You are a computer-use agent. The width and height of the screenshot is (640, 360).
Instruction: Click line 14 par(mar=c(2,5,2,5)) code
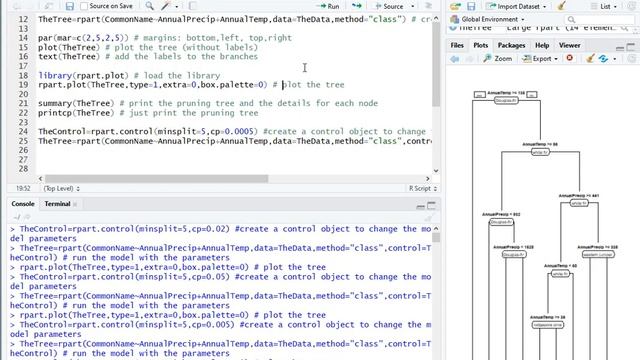tap(165, 38)
